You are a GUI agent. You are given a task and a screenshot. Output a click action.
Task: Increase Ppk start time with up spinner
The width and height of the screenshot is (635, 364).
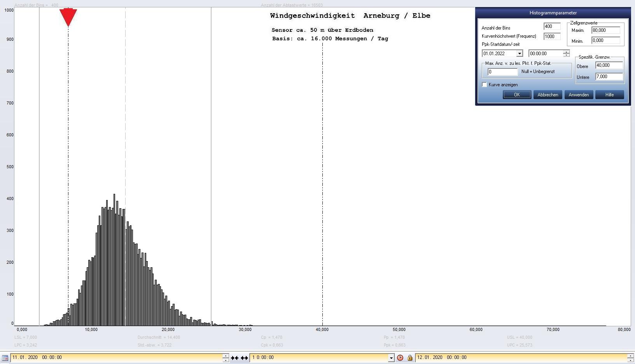(x=566, y=52)
